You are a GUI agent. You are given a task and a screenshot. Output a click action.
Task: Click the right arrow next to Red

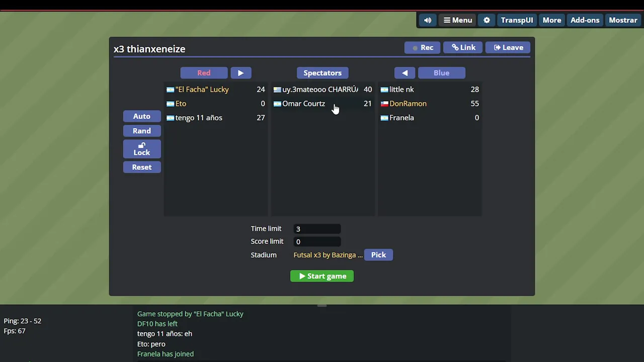click(240, 73)
